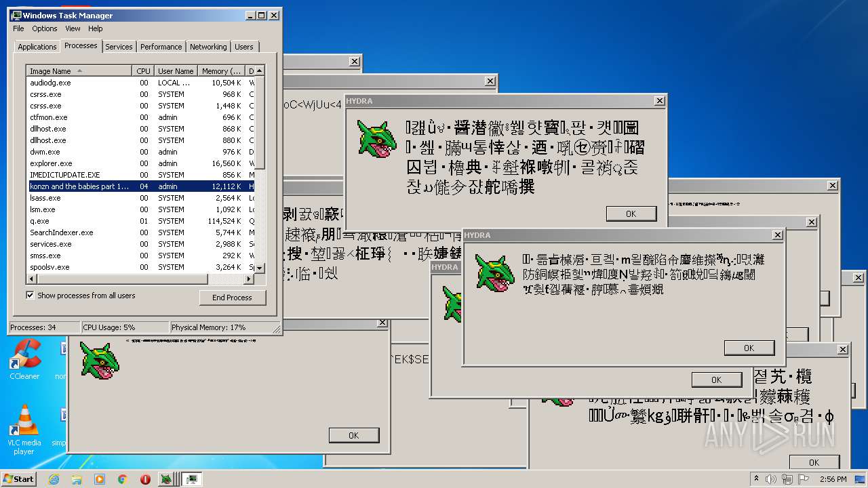This screenshot has height=488, width=868.
Task: Click the Rayquaza icon in the frontmost HYDRA dialog
Action: tap(495, 272)
